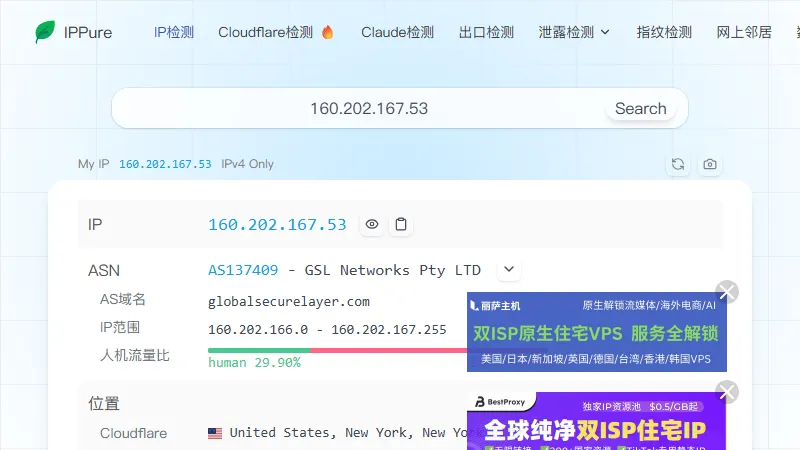Click the IPv4 Only label
Screen dimensions: 800x450
click(x=247, y=164)
